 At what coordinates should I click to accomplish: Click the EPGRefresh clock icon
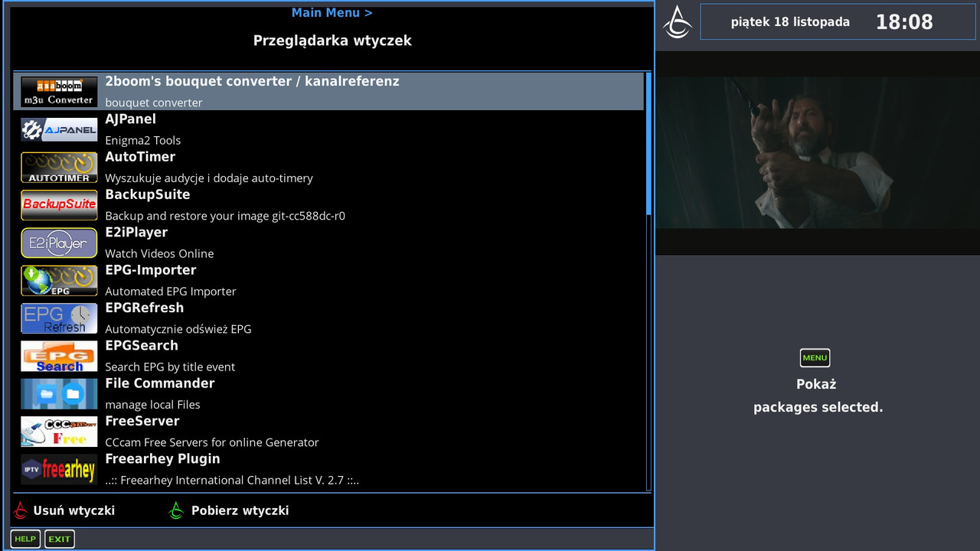pos(59,318)
